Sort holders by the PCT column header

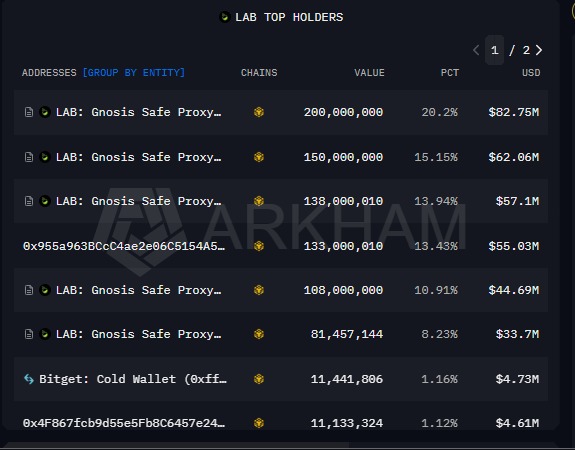tap(450, 73)
